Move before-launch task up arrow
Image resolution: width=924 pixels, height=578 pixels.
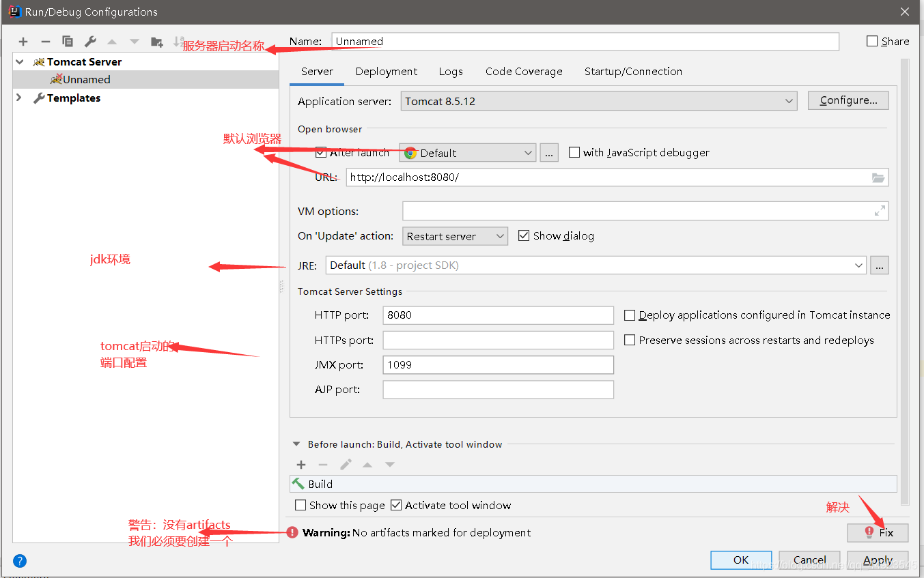tap(367, 465)
